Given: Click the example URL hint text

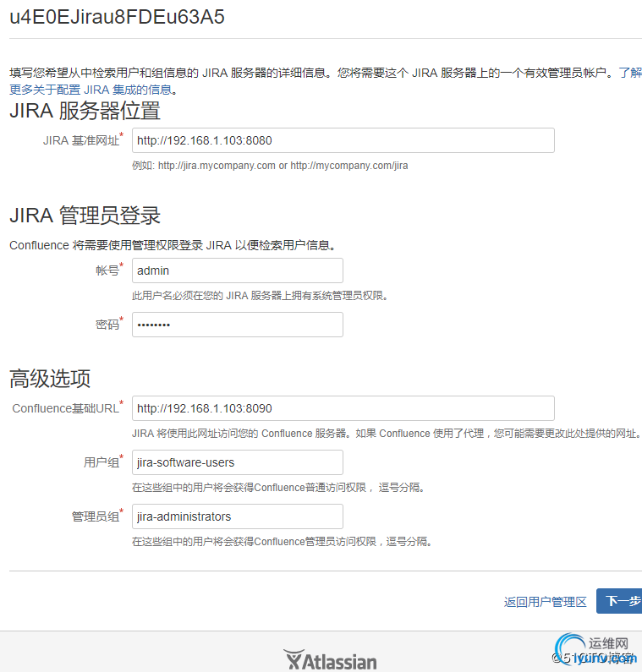Looking at the screenshot, I should coord(270,166).
